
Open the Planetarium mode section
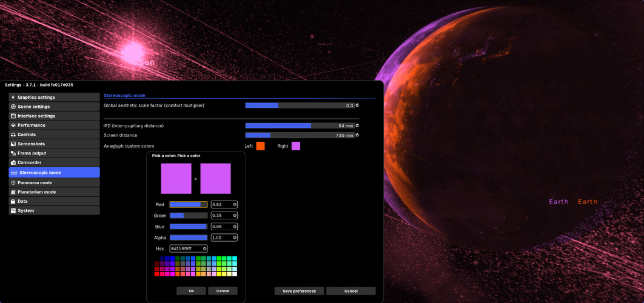coord(54,191)
